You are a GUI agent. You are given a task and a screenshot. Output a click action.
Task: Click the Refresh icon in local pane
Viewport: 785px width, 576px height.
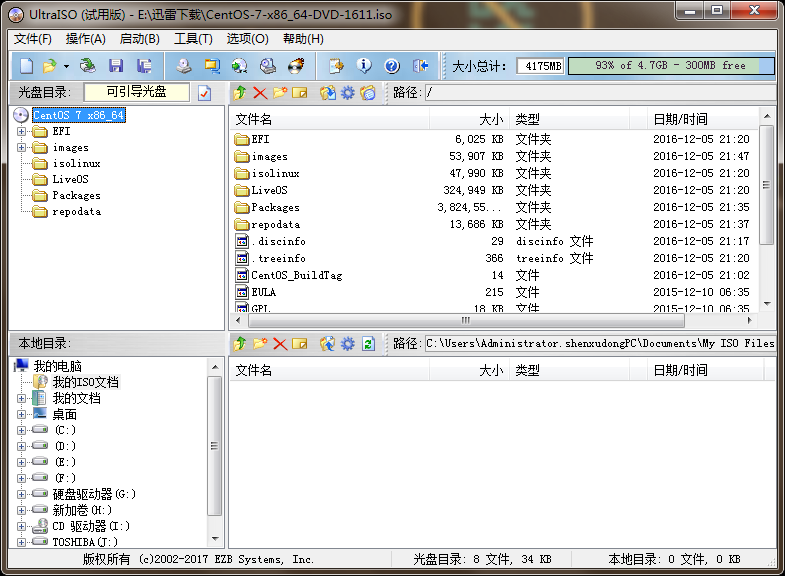click(368, 344)
